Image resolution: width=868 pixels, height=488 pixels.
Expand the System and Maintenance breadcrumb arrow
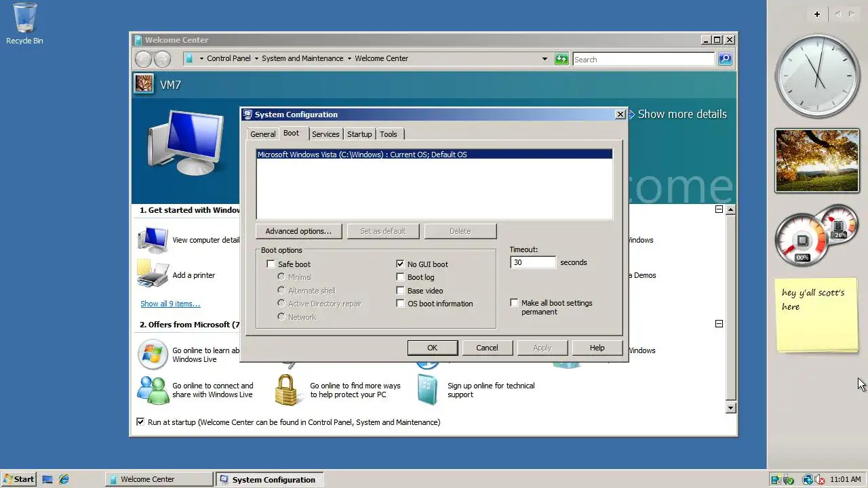click(x=349, y=58)
